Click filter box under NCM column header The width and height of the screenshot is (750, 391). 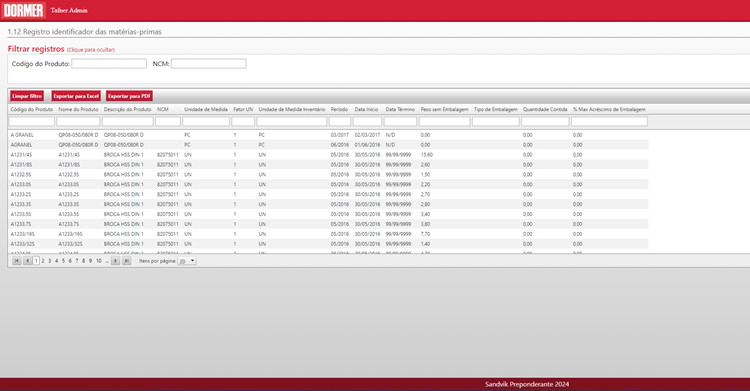(x=168, y=122)
